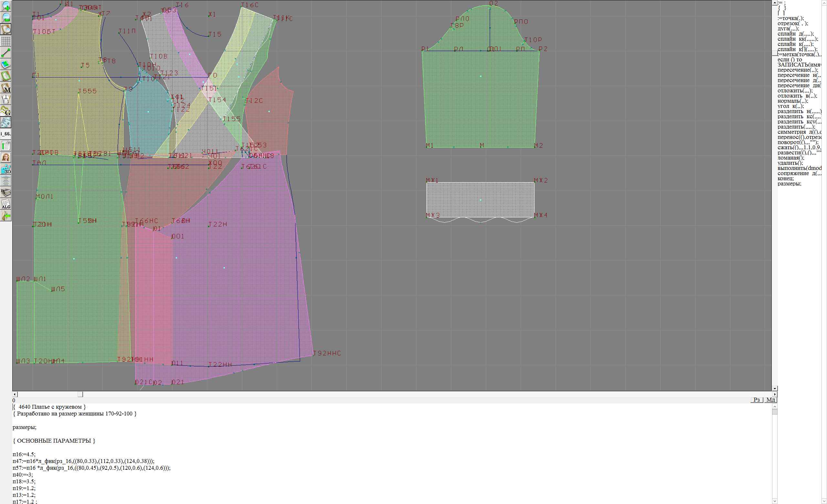
Task: Click the green arrow exit icon
Action: pyautogui.click(x=6, y=216)
